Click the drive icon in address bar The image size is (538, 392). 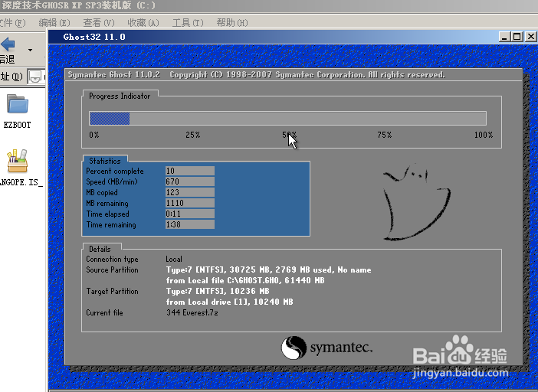coord(35,77)
